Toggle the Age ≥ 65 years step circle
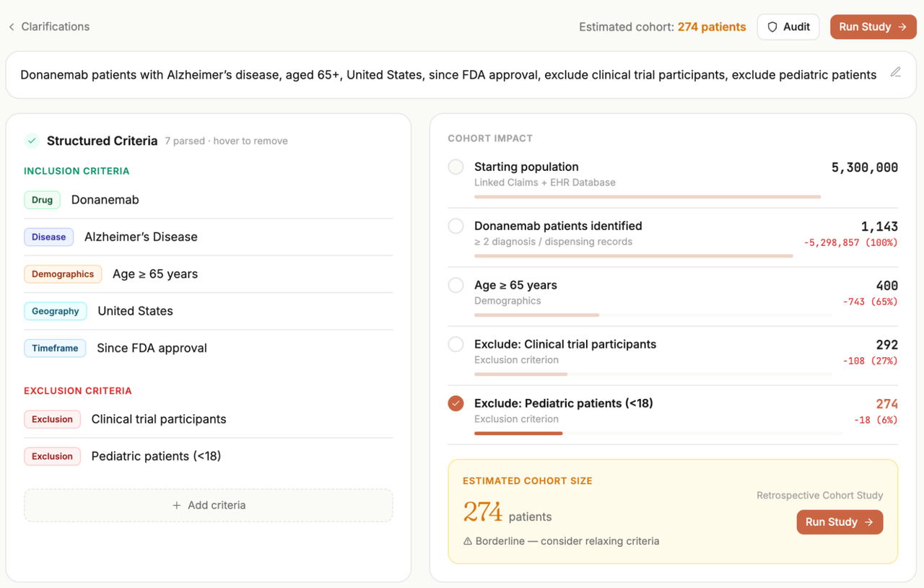 456,285
